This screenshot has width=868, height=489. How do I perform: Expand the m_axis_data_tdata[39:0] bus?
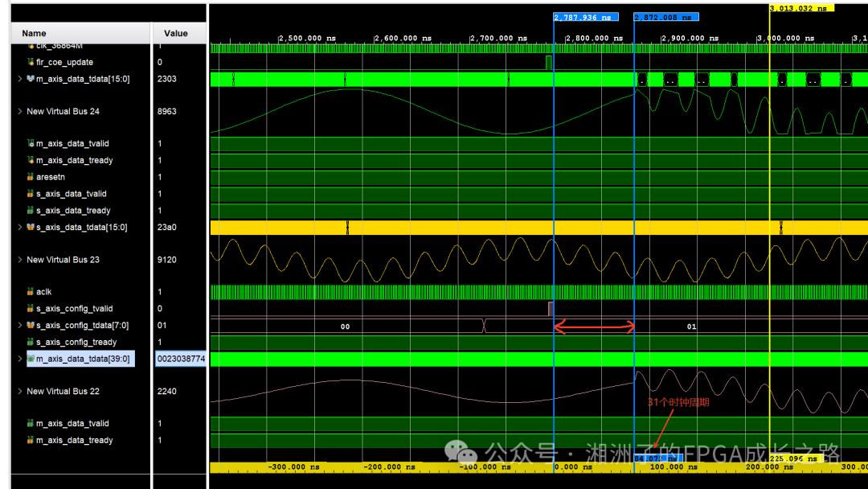(20, 359)
